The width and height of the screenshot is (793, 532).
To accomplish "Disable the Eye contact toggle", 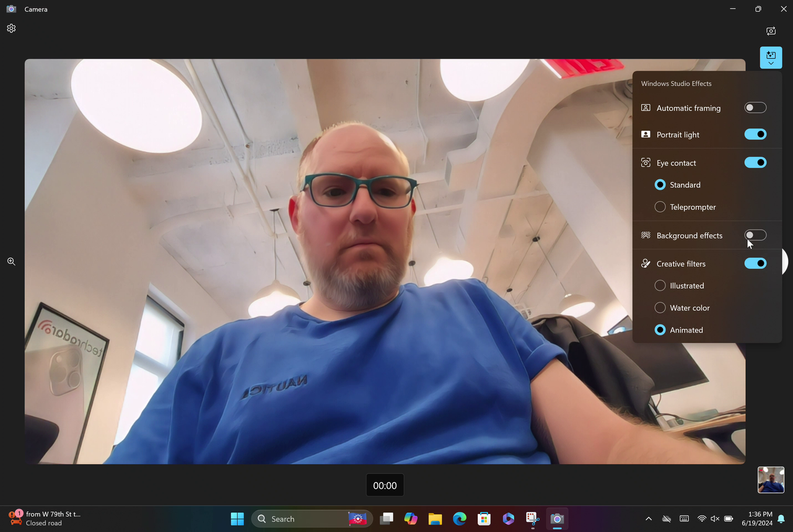I will pyautogui.click(x=755, y=162).
